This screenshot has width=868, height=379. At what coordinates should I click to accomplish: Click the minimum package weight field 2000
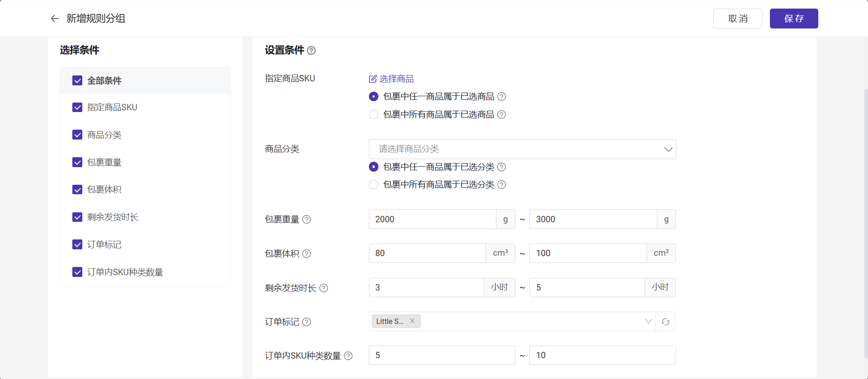point(432,219)
